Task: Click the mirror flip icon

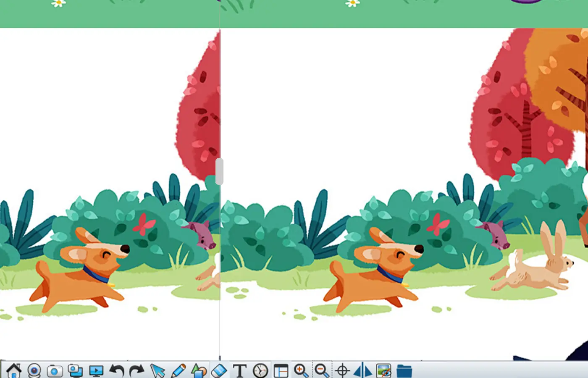Action: 363,370
